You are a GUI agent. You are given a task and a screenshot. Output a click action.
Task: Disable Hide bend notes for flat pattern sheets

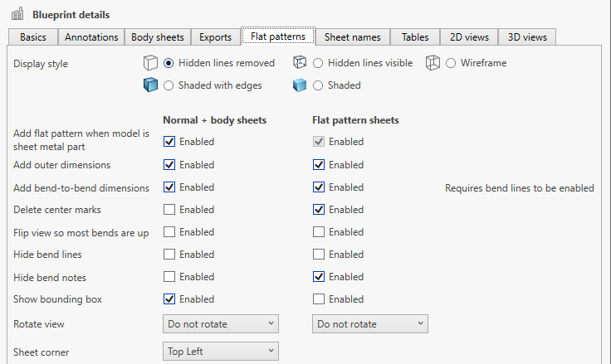point(319,277)
